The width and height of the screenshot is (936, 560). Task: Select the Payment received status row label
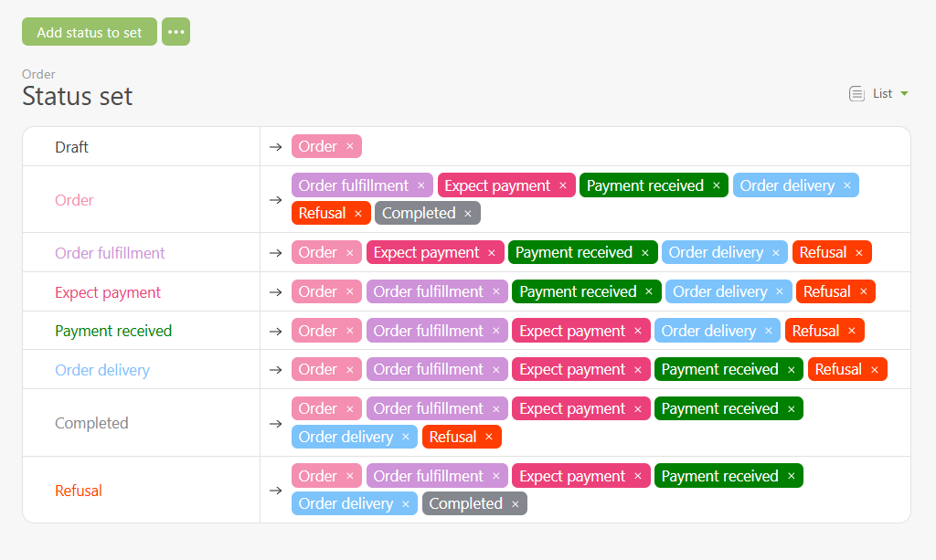point(113,331)
